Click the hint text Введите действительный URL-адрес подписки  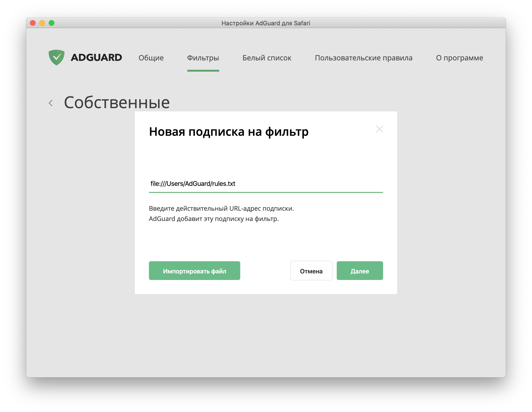point(221,208)
